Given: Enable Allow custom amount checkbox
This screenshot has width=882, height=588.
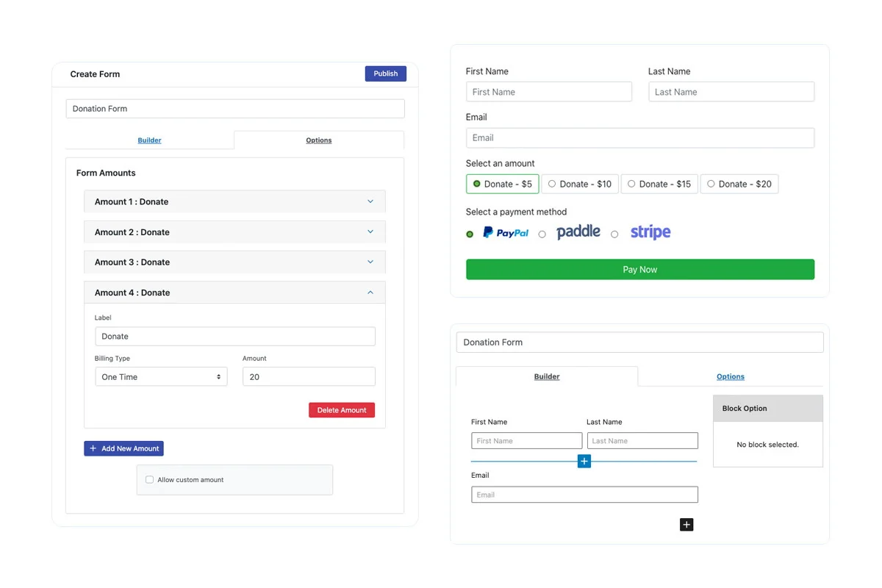Looking at the screenshot, I should click(150, 480).
